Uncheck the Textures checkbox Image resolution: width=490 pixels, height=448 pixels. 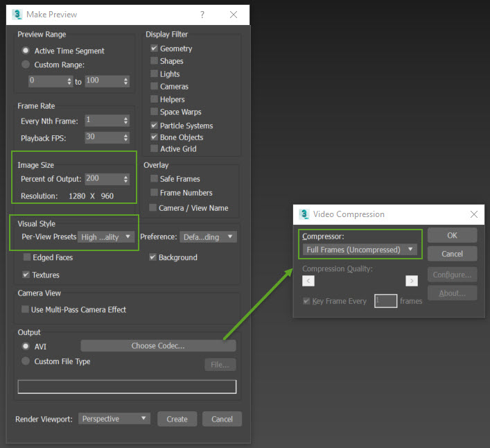coord(26,275)
